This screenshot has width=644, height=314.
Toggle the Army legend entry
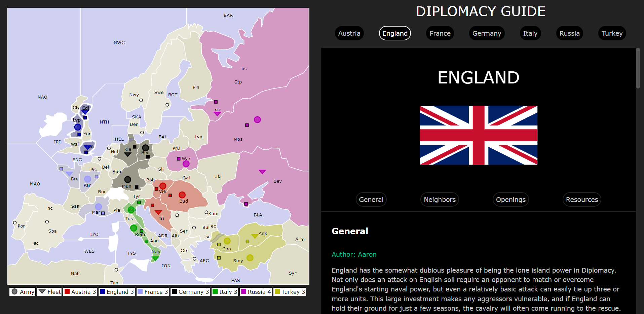[x=22, y=291]
